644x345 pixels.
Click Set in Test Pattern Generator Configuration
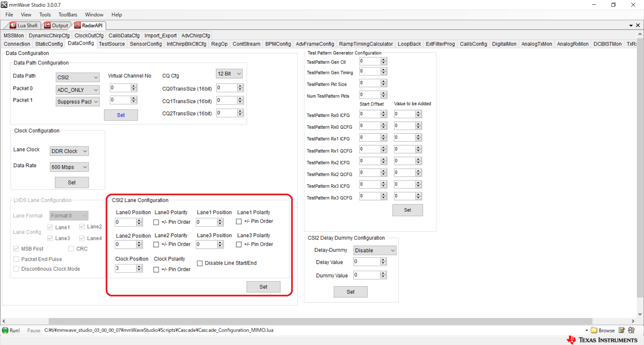coord(408,210)
